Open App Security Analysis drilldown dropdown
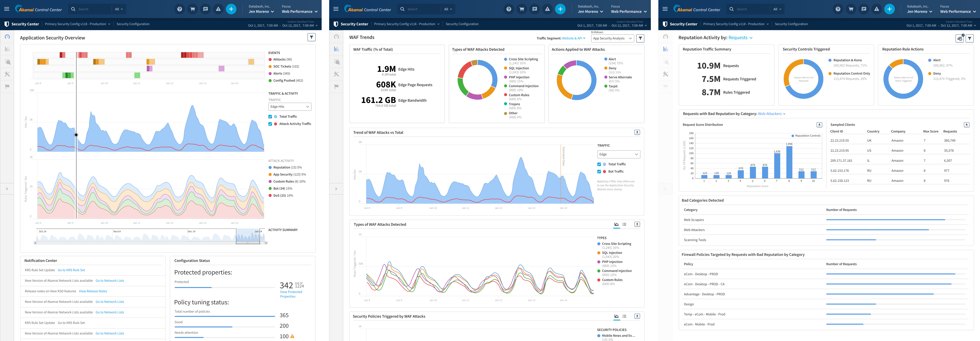 [x=612, y=38]
